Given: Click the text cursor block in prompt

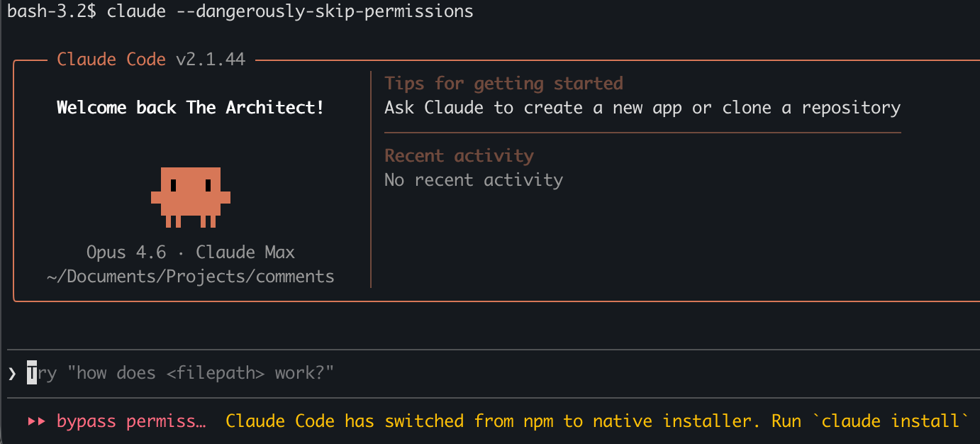Looking at the screenshot, I should [x=32, y=373].
